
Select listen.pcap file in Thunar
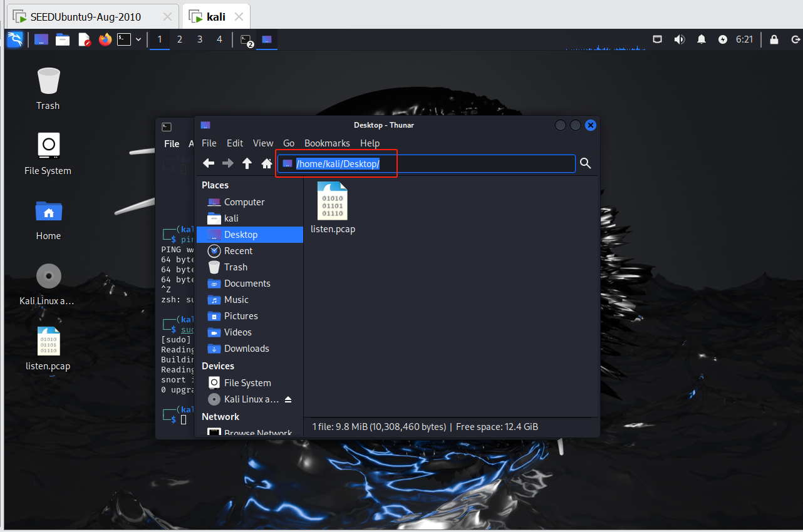click(333, 208)
